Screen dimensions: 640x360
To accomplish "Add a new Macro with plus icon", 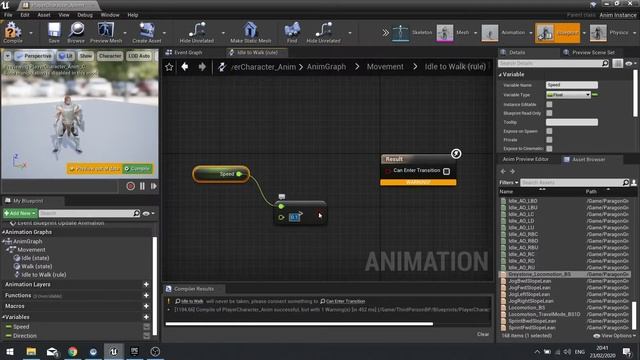I will pyautogui.click(x=146, y=306).
